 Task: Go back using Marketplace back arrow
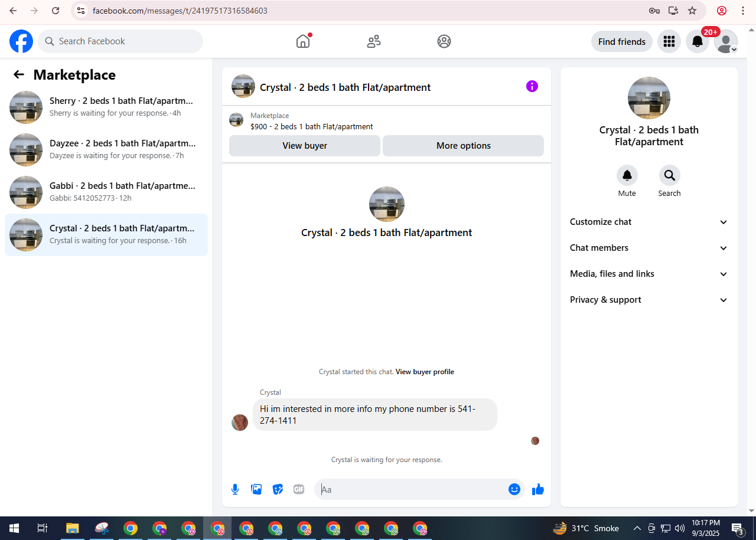coord(19,74)
